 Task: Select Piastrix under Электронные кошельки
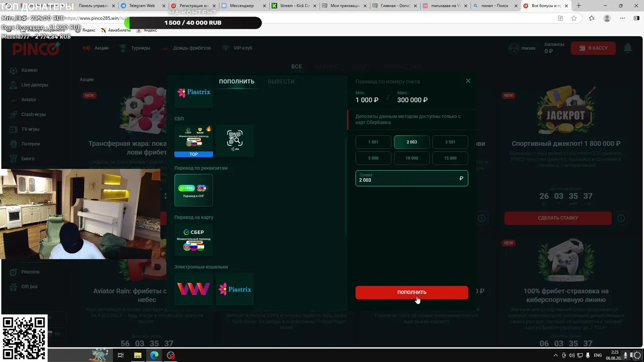click(x=234, y=289)
